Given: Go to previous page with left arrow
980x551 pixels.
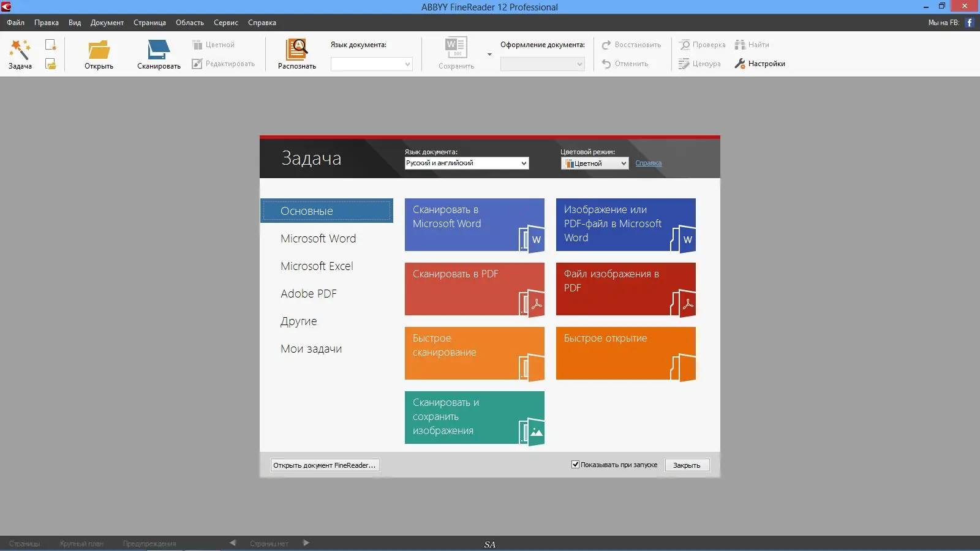Looking at the screenshot, I should coord(233,542).
